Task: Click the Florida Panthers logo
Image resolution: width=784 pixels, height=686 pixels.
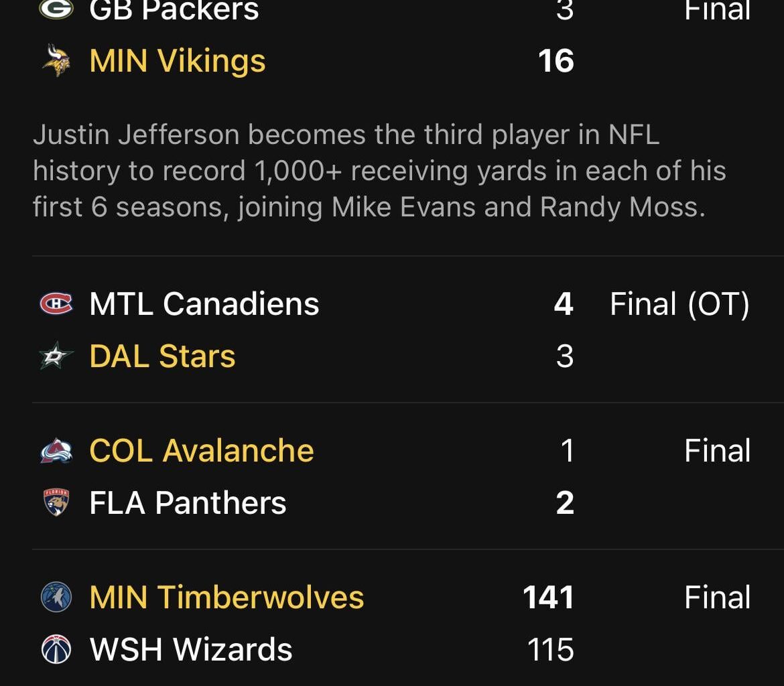Action: tap(57, 502)
